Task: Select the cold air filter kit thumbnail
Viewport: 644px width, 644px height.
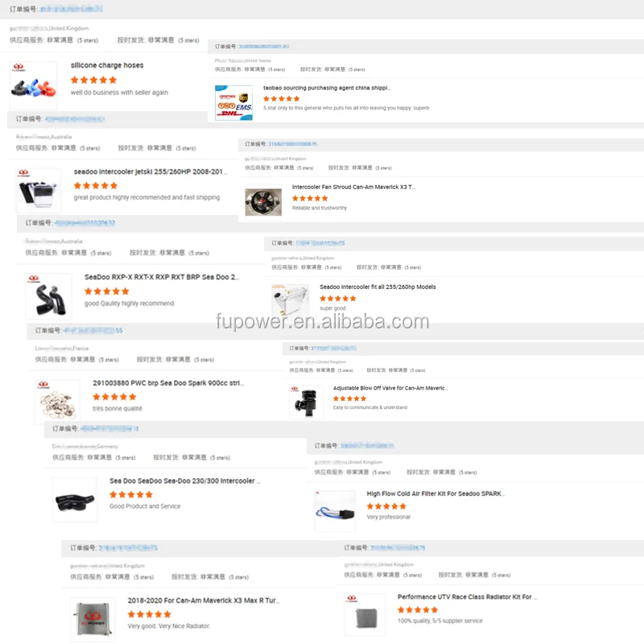Action: tap(335, 510)
